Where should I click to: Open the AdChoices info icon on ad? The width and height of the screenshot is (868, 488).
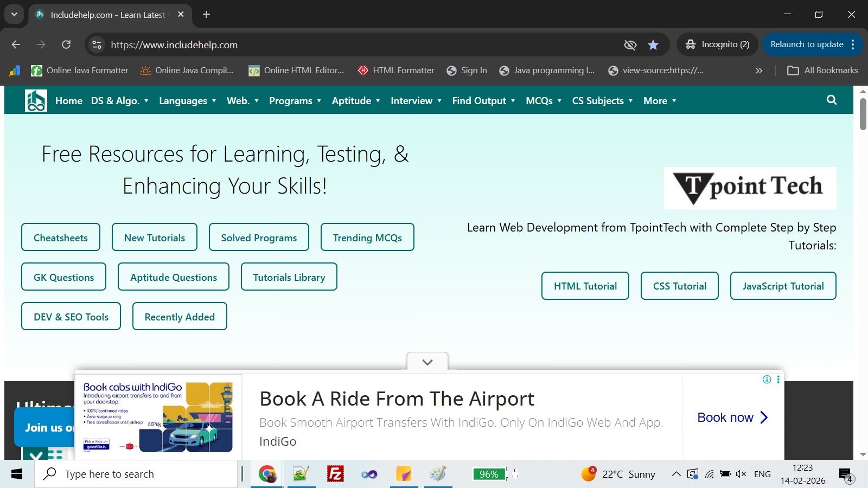tap(767, 380)
